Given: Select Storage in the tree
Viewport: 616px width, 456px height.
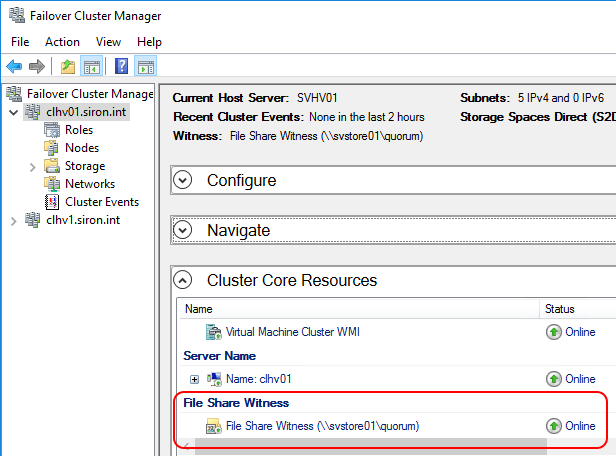Looking at the screenshot, I should (85, 166).
